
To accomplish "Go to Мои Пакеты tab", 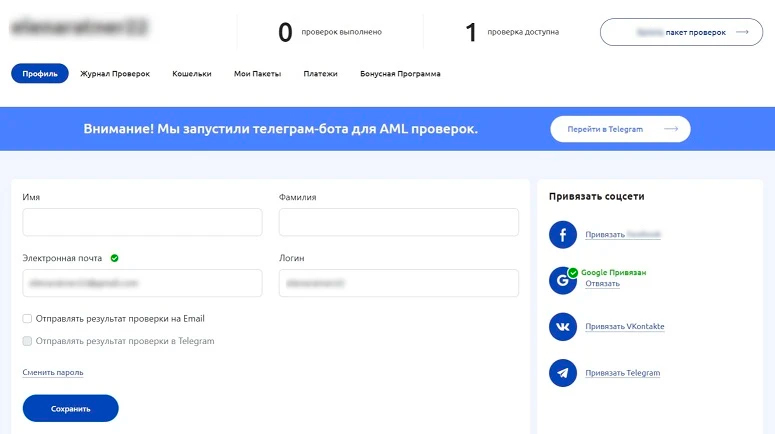I will pyautogui.click(x=257, y=73).
